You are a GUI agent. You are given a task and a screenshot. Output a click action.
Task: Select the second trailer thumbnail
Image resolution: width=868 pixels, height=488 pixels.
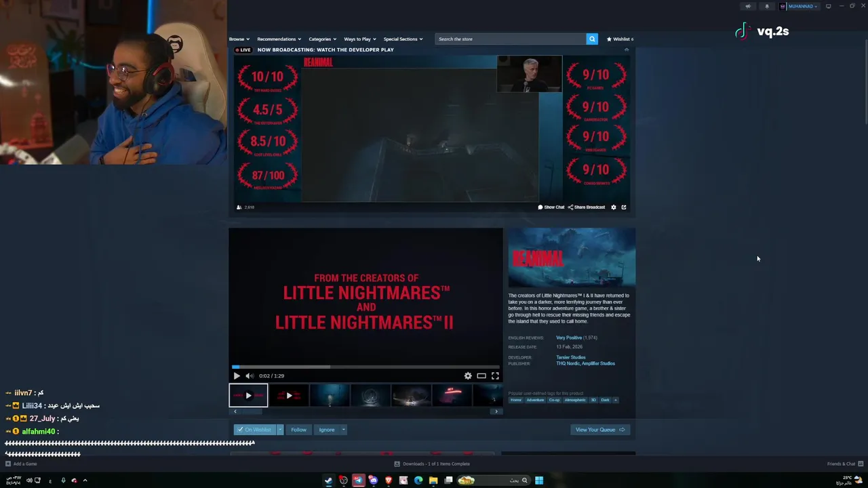click(289, 395)
